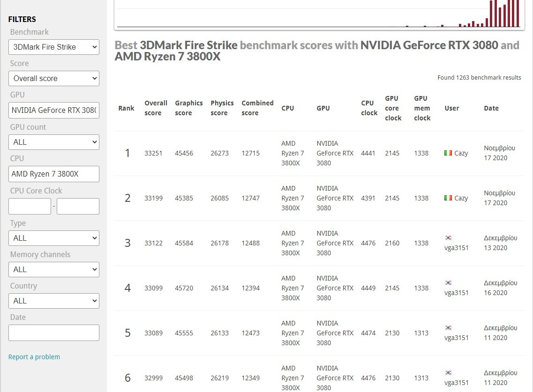This screenshot has width=533, height=392.
Task: Click the minimum CPU Core Clock field
Action: tap(30, 206)
